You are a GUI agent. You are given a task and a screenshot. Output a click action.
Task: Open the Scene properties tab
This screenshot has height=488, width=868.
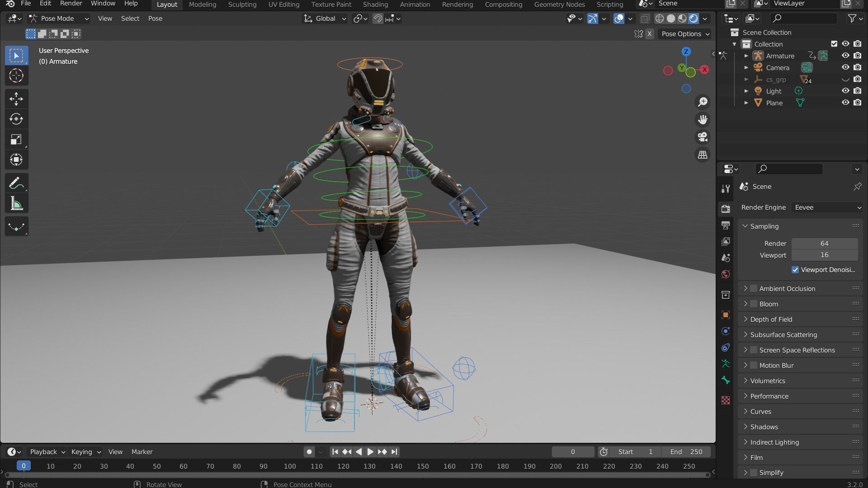726,258
